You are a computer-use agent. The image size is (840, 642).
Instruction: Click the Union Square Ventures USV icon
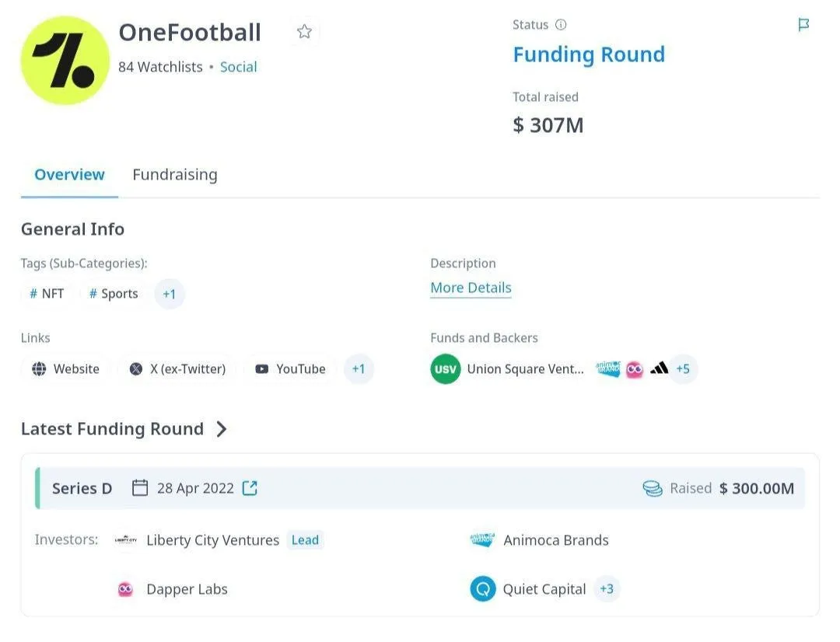coord(446,369)
